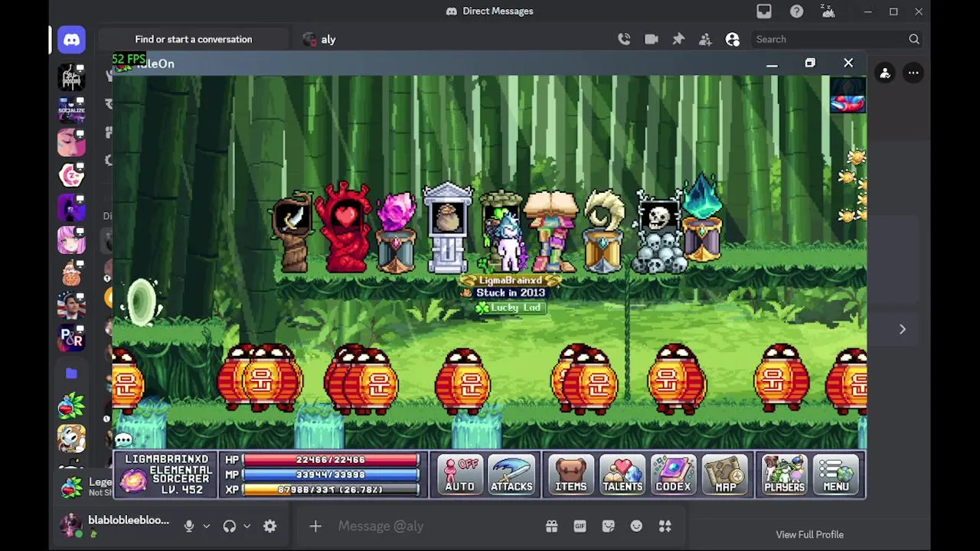Viewport: 980px width, 551px height.
Task: Open the ITEMS inventory
Action: click(570, 474)
